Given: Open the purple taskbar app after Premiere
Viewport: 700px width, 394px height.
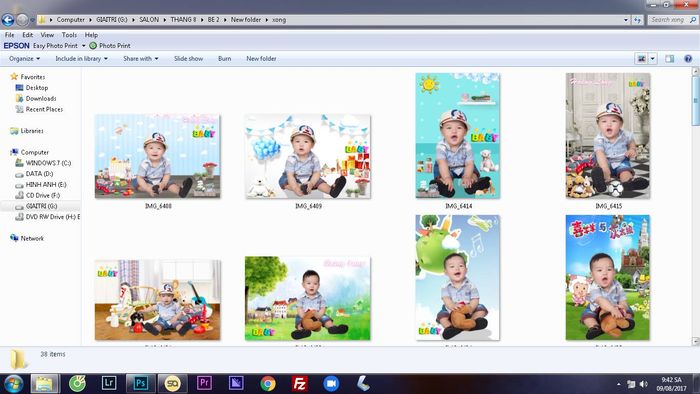Looking at the screenshot, I should [x=236, y=383].
